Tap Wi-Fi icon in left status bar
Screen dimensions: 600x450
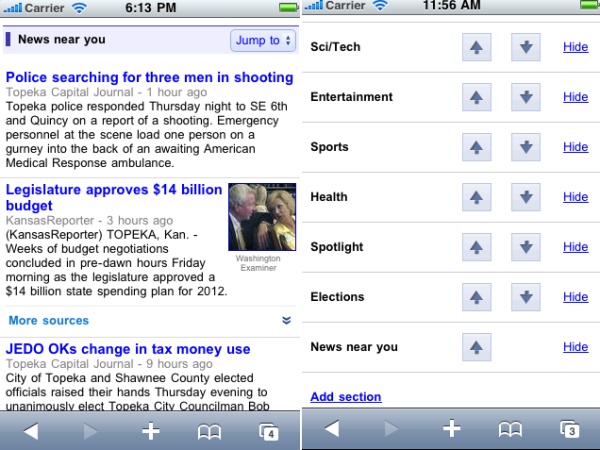79,8
